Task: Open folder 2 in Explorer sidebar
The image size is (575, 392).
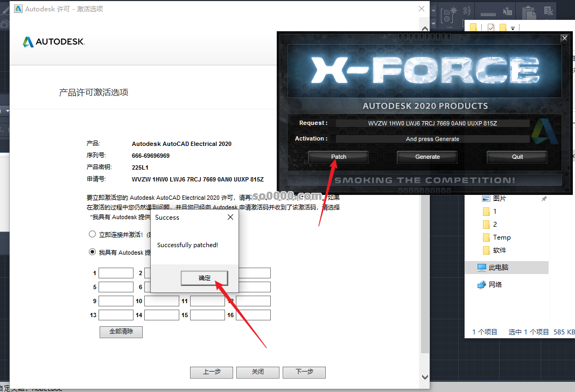Action: (x=489, y=225)
